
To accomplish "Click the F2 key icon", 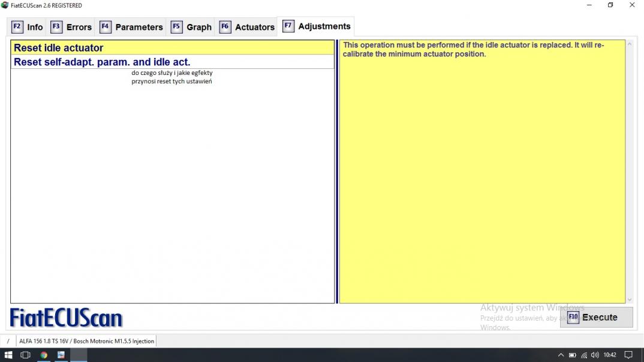I will coord(17,27).
